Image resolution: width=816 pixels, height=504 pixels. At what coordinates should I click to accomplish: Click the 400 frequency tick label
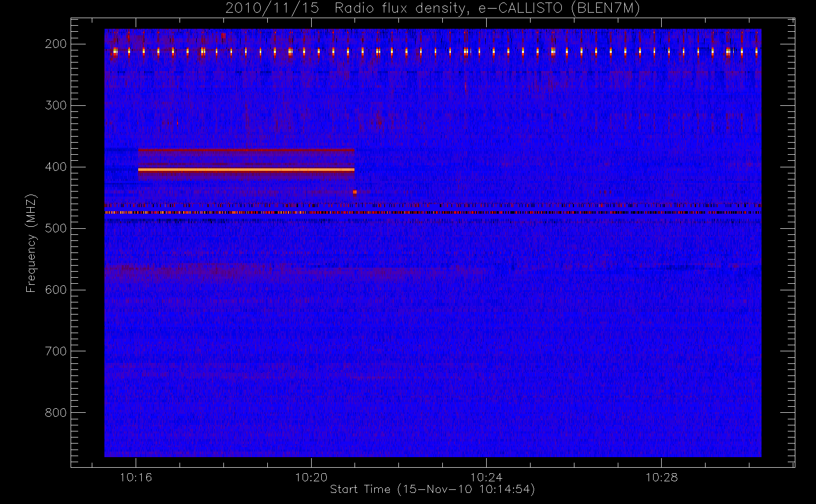pos(56,167)
